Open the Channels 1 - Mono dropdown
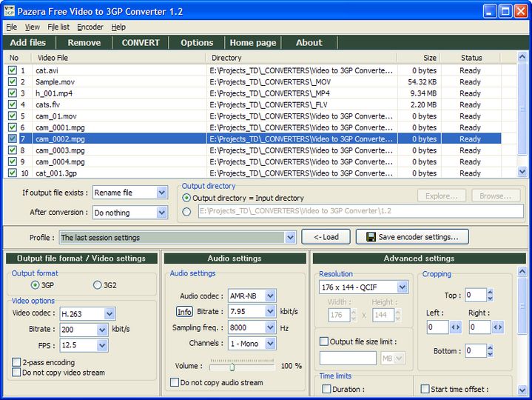The width and height of the screenshot is (532, 400). [x=270, y=344]
